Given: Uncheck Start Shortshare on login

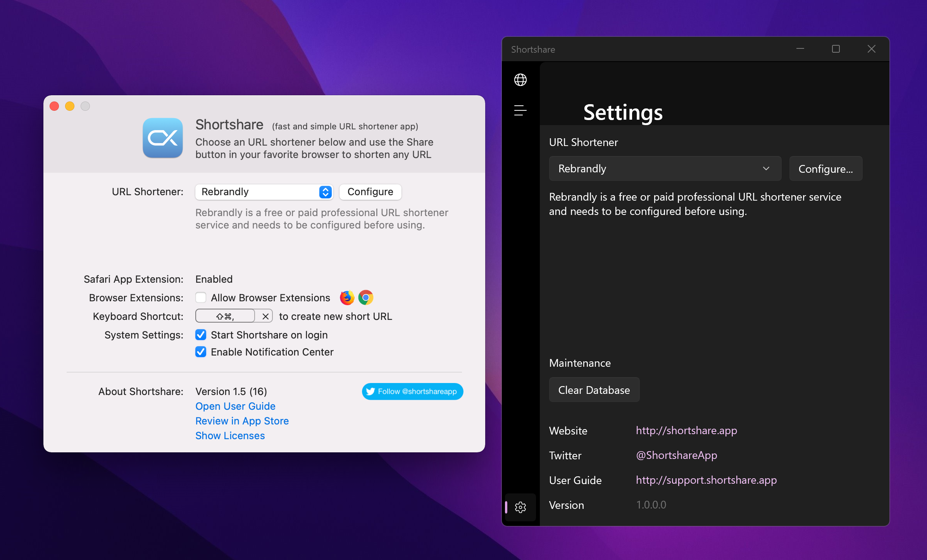Looking at the screenshot, I should (201, 335).
